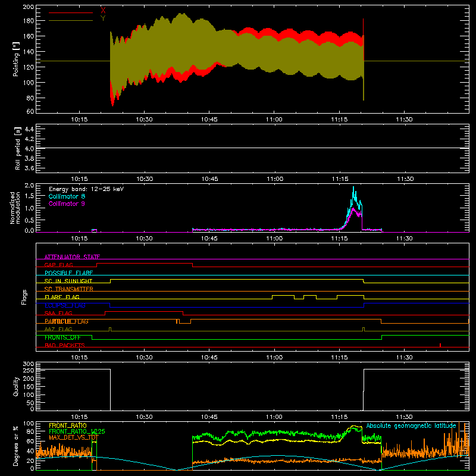Click the 60 tick on Pointing axis

(x=30, y=111)
